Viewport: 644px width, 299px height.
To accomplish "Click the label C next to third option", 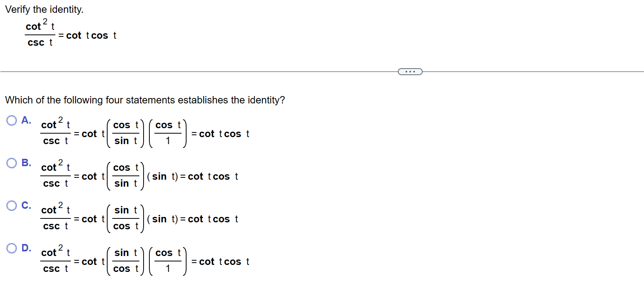I will pos(26,206).
